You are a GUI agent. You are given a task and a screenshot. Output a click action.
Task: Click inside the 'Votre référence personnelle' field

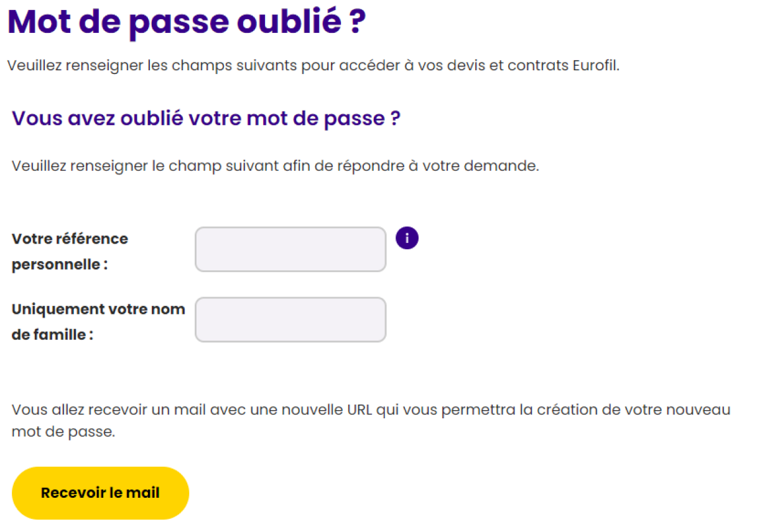click(290, 249)
